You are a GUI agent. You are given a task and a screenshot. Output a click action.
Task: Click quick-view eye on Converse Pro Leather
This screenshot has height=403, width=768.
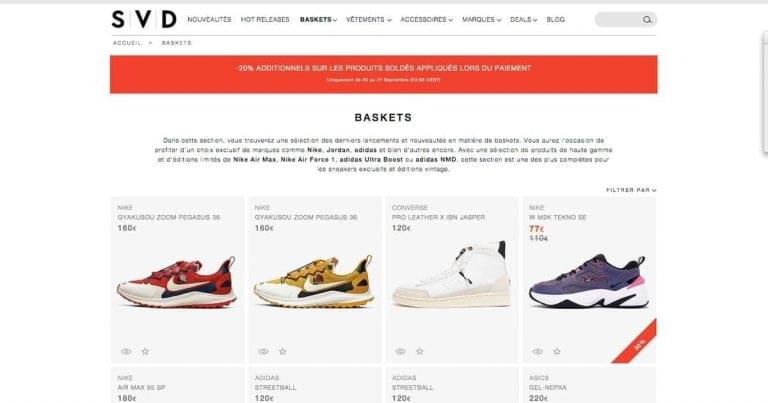point(400,351)
